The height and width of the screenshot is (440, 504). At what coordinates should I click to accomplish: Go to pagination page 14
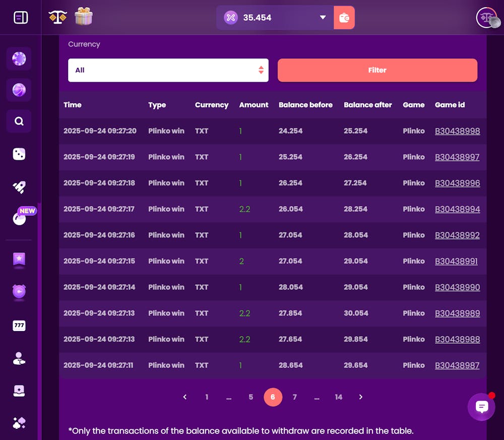point(339,397)
